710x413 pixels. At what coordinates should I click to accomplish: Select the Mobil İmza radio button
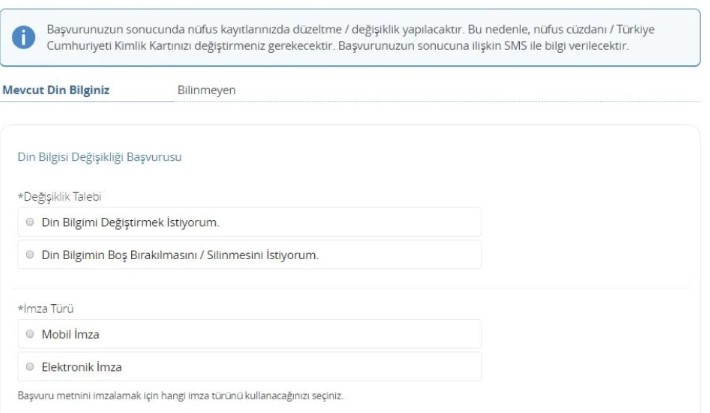[x=30, y=334]
